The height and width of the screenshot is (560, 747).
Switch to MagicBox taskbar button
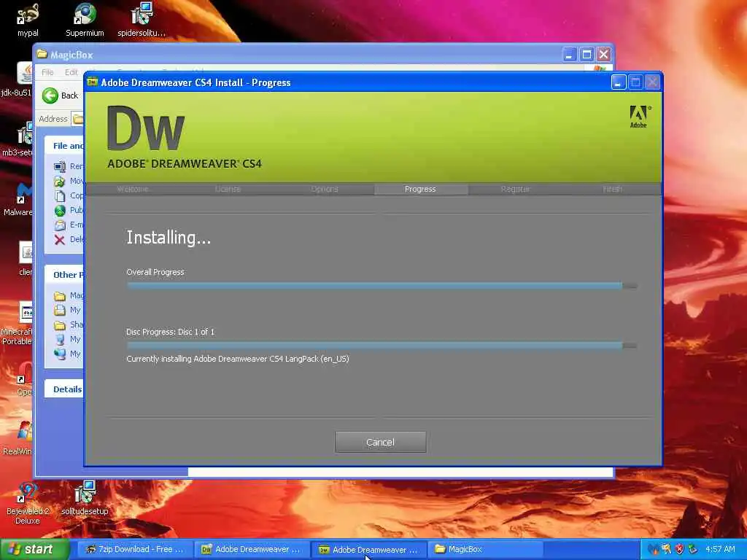pos(486,549)
